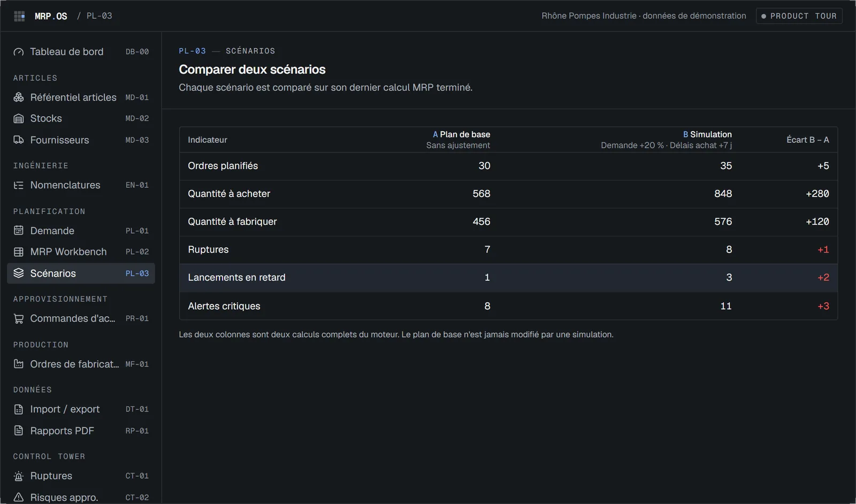Viewport: 856px width, 504px height.
Task: Click the 456 plan de base value
Action: pos(481,222)
